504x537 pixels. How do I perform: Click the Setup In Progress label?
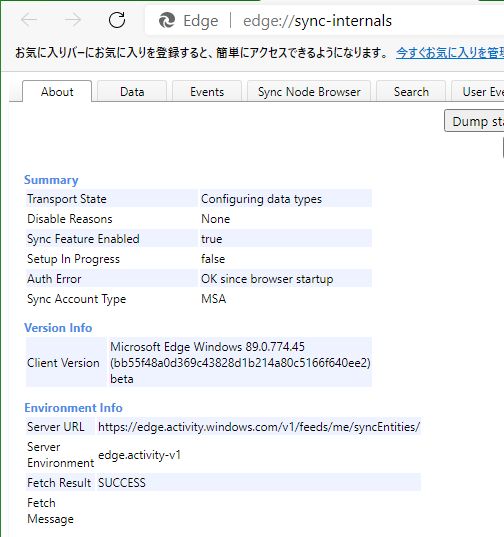click(x=73, y=259)
